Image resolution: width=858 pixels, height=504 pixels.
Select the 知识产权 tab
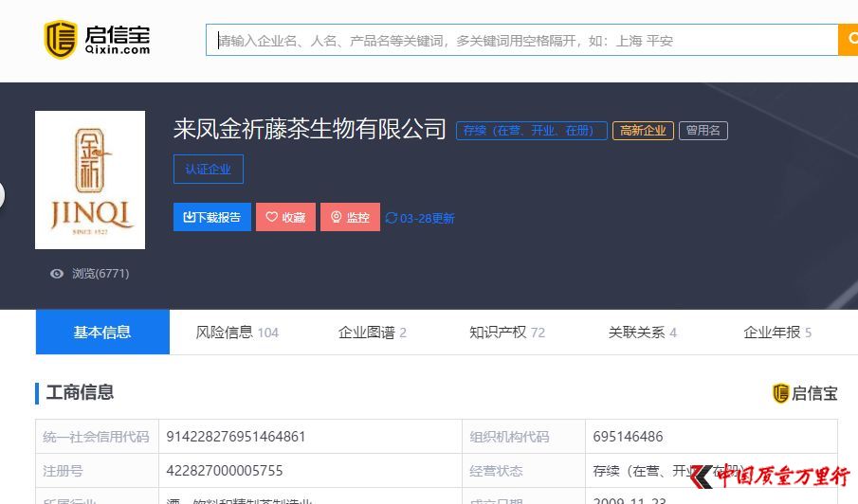507,333
